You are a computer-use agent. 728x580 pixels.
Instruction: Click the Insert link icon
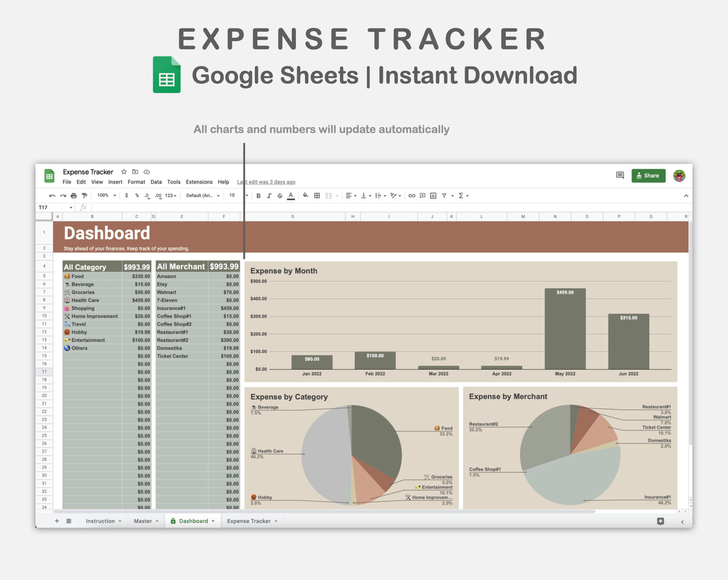point(412,196)
